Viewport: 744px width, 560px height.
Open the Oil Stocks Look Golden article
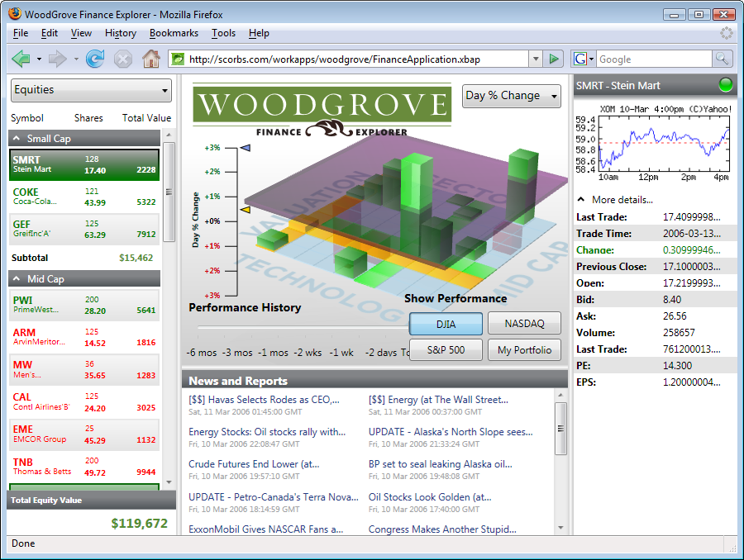click(x=430, y=497)
